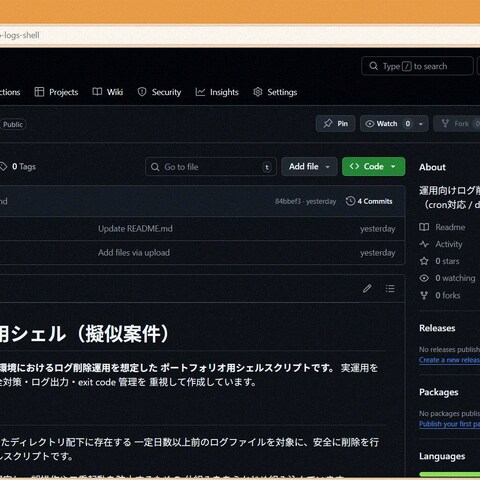Open the Projects tab

point(56,92)
